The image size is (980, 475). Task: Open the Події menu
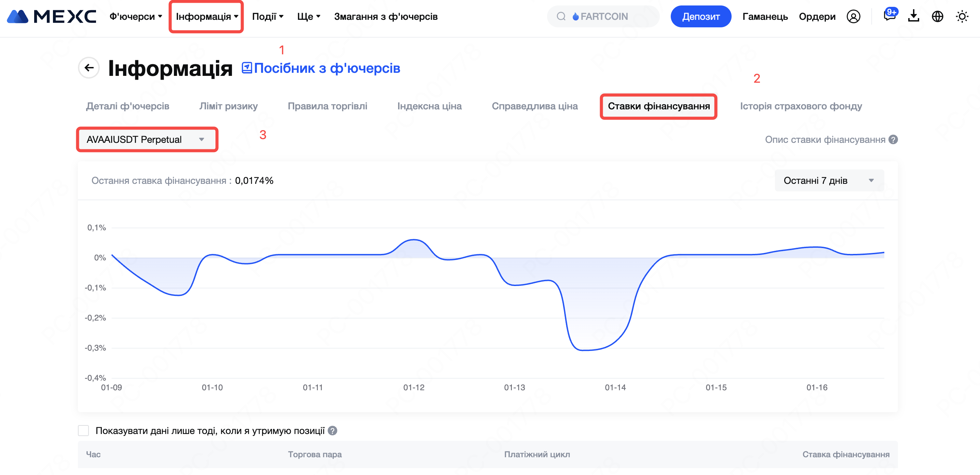coord(268,16)
